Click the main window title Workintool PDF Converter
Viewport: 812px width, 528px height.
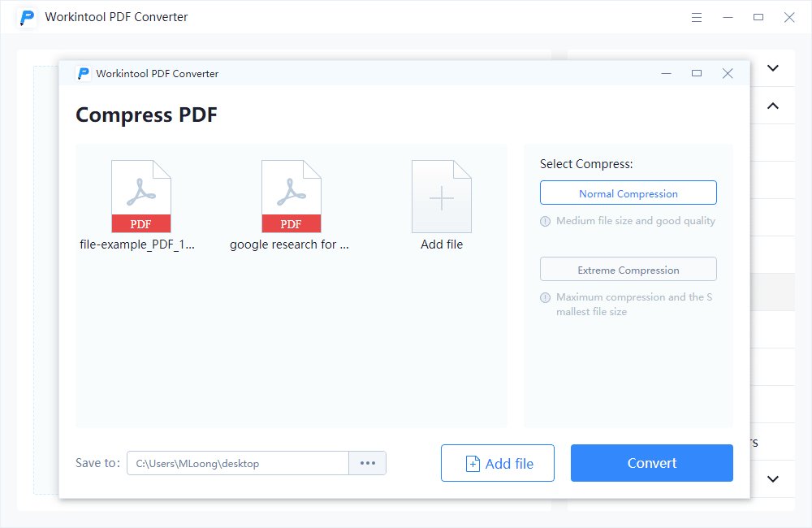116,17
